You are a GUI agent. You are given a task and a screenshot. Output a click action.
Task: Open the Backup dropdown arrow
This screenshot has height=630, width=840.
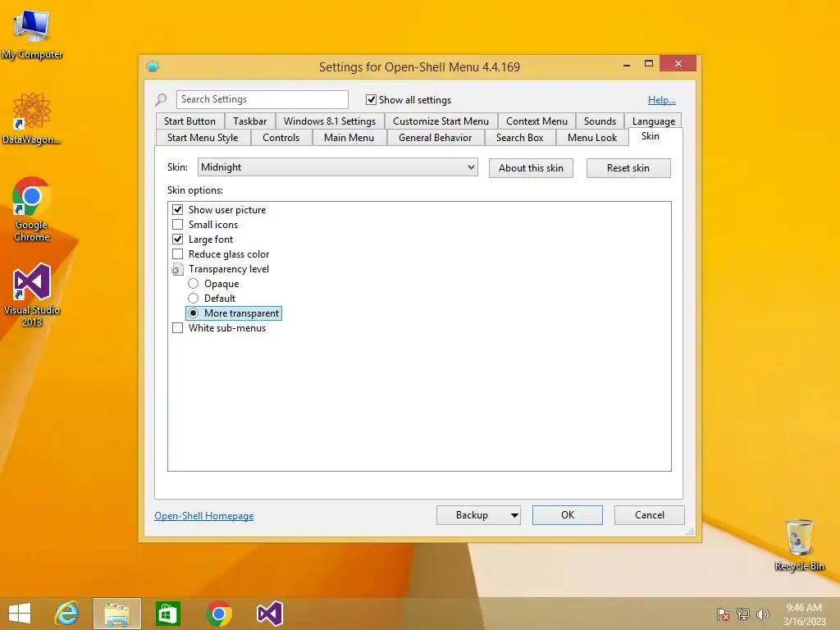(514, 515)
